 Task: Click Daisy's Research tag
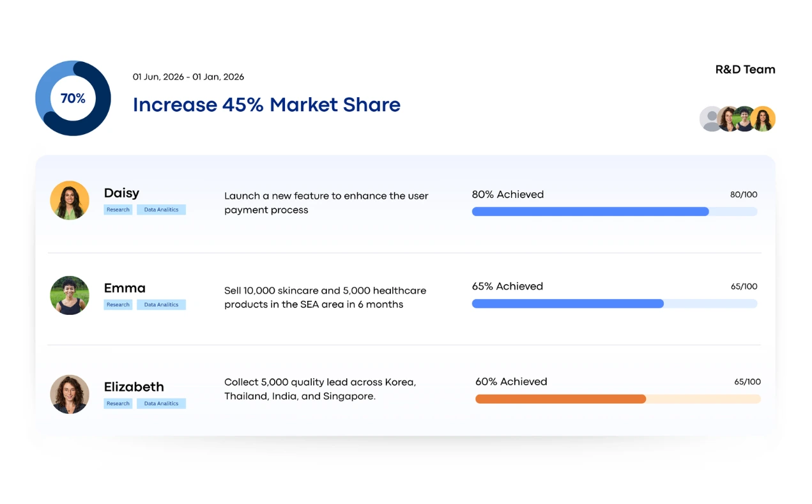pyautogui.click(x=118, y=210)
